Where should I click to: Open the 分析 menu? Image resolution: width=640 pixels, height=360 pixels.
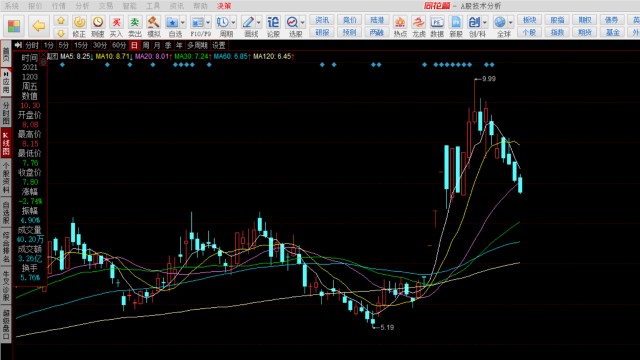pos(82,6)
